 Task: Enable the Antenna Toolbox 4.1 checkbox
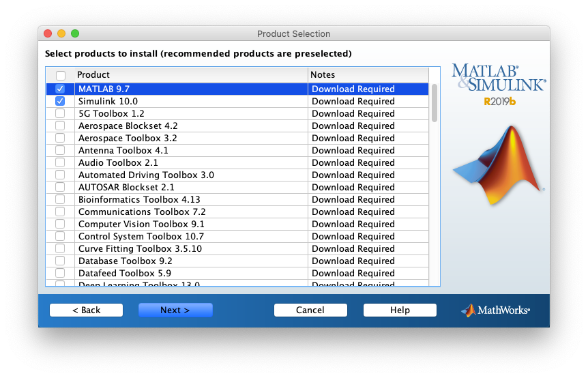coord(60,150)
